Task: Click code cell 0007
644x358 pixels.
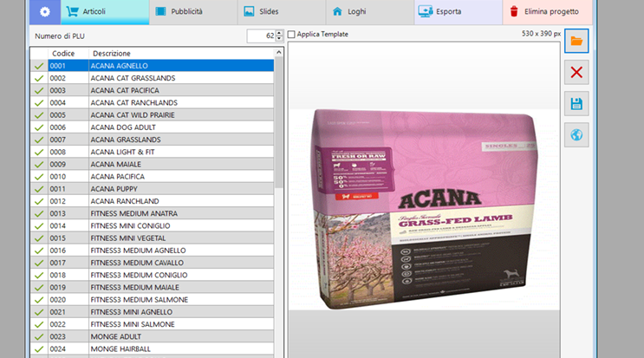Action: [x=68, y=140]
